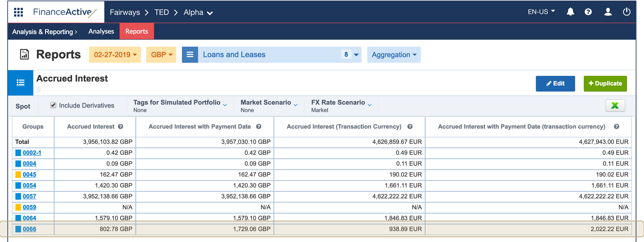This screenshot has width=644, height=242.
Task: Open the user profile icon
Action: [x=607, y=12]
